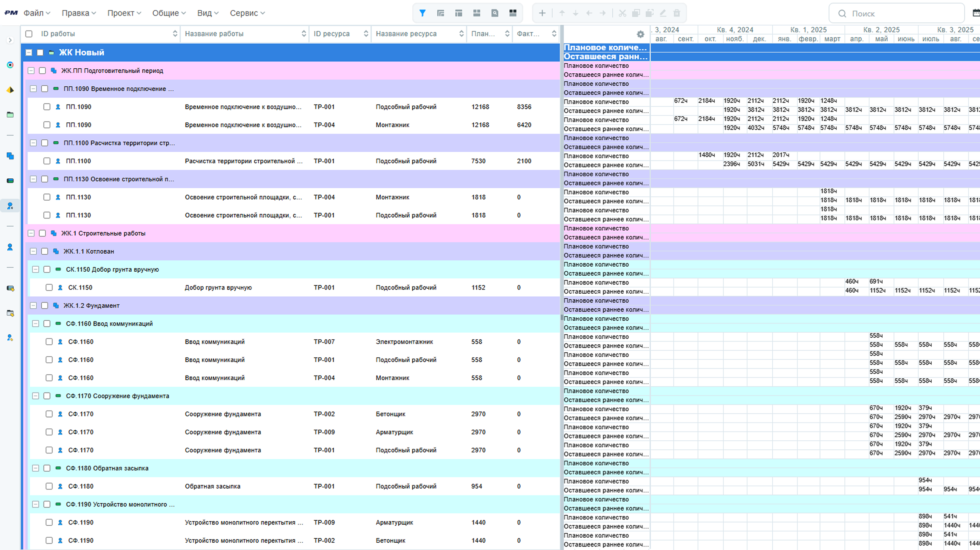Click the add plus icon in toolbar
The height and width of the screenshot is (550, 980).
click(542, 13)
